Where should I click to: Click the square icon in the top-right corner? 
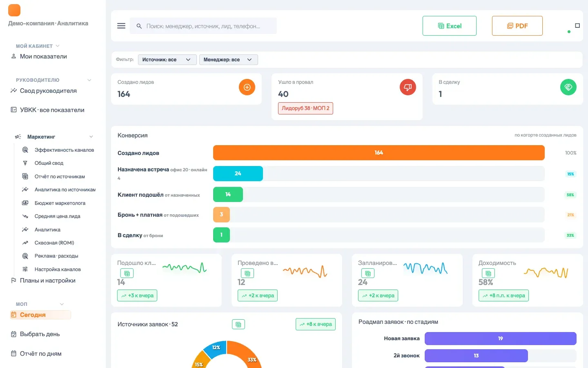[577, 25]
